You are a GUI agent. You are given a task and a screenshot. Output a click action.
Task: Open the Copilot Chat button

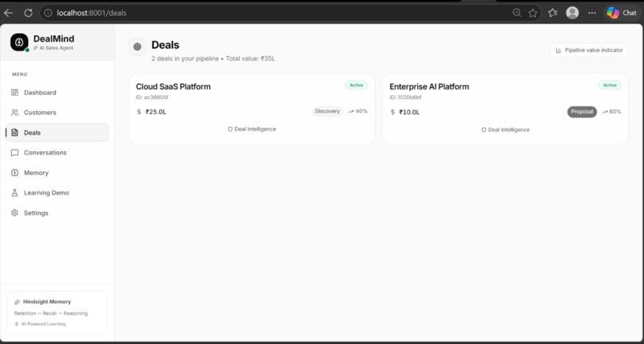click(x=622, y=13)
